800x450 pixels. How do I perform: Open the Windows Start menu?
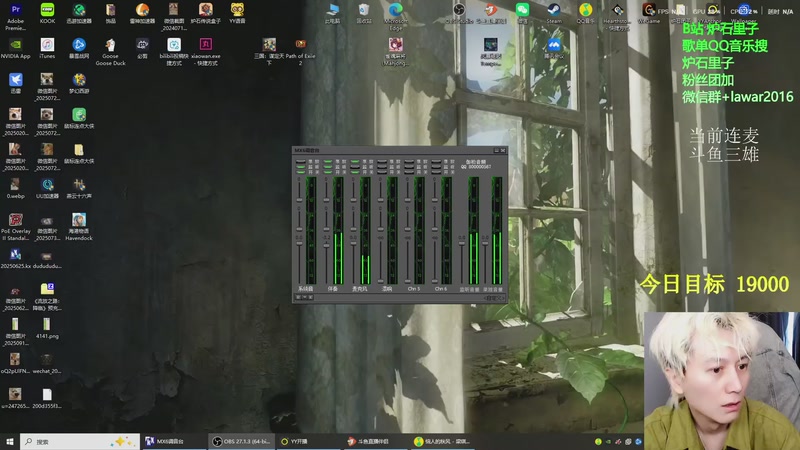[x=10, y=441]
